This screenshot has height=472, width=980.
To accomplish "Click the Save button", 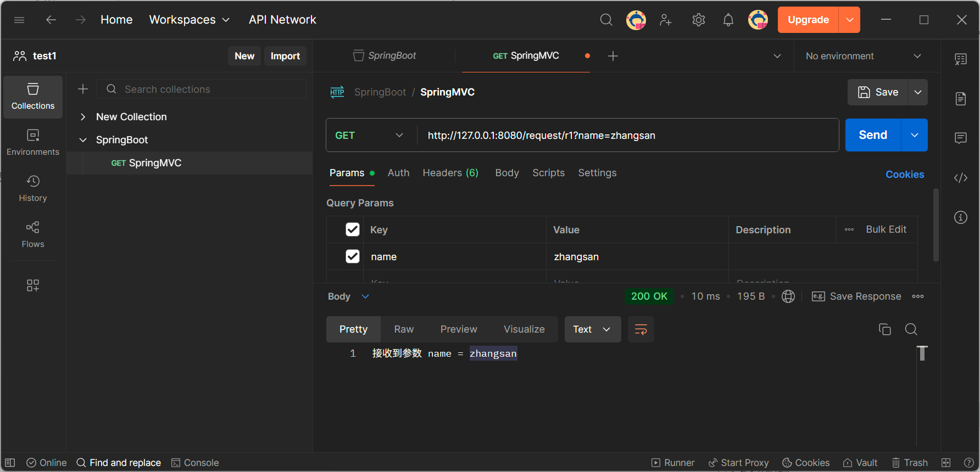I will (878, 92).
